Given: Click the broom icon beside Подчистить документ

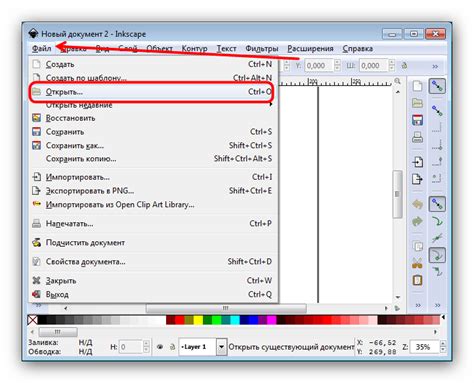Looking at the screenshot, I should pyautogui.click(x=36, y=242).
